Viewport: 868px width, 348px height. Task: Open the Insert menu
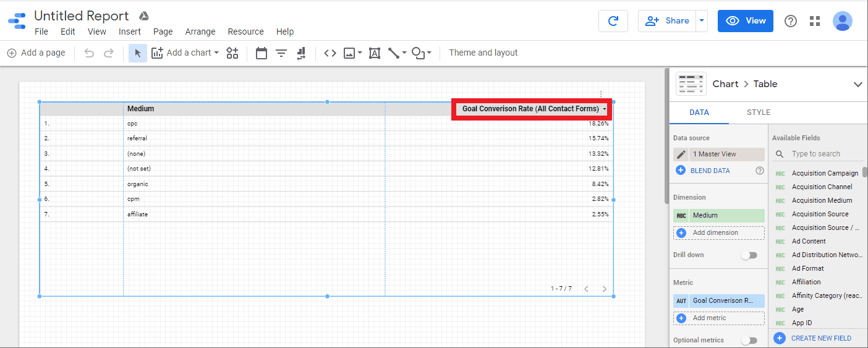[130, 32]
